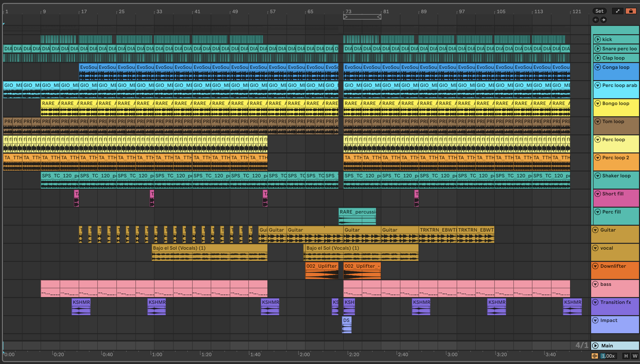Select the first EvoSou clip at bar 17

pos(88,72)
